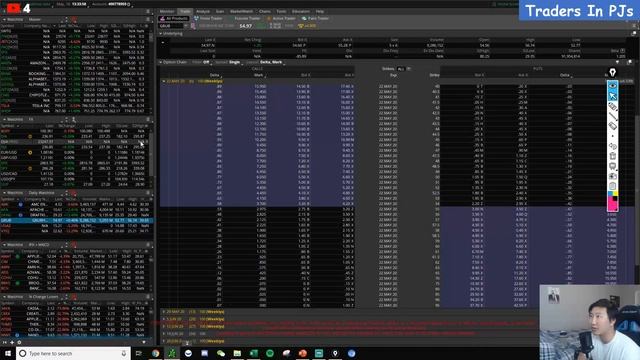640x360 pixels.
Task: Open thinkorswim from the taskbar
Action: click(x=172, y=353)
